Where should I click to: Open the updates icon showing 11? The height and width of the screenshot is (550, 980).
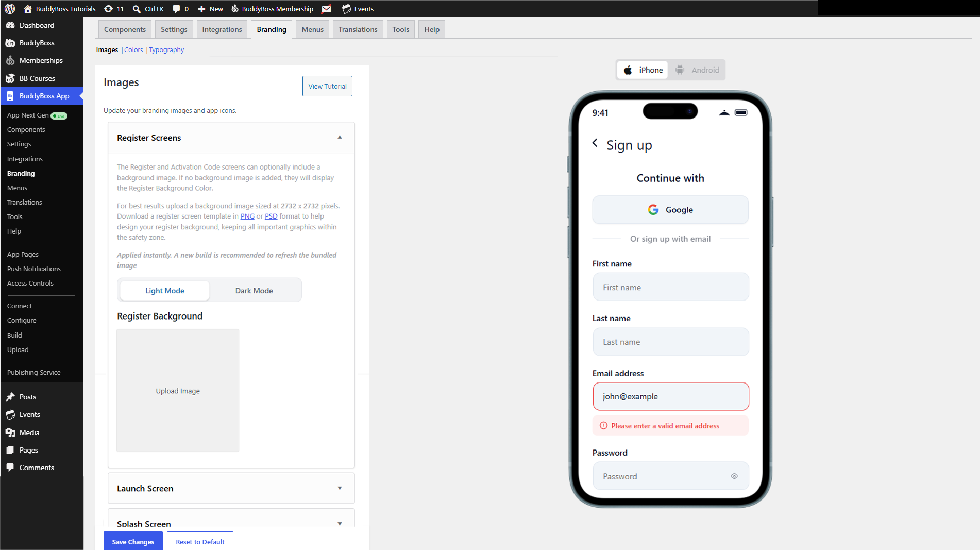(x=113, y=9)
